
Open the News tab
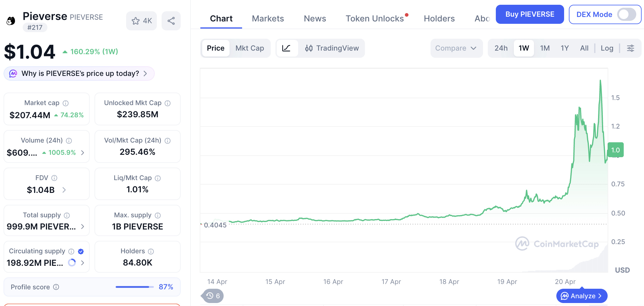click(x=315, y=18)
